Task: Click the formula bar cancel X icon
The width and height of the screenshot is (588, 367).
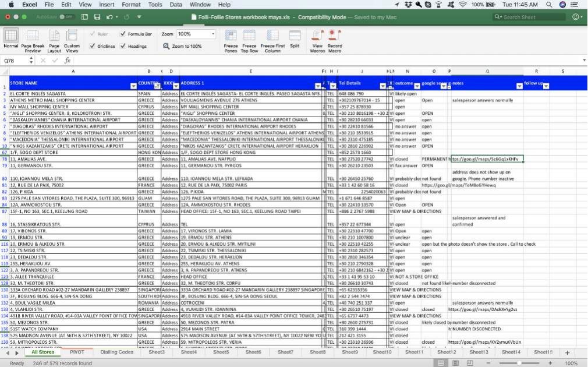Action: coord(43,61)
